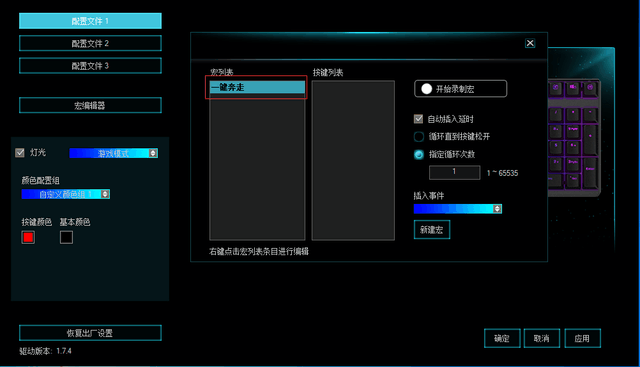Image resolution: width=640 pixels, height=367 pixels.
Task: Click the 应用 button
Action: (582, 338)
